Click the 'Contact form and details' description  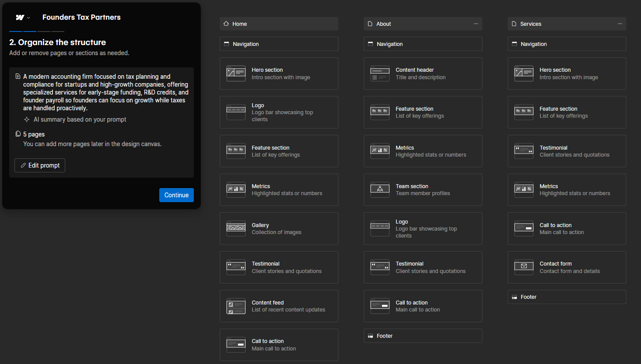tap(570, 271)
